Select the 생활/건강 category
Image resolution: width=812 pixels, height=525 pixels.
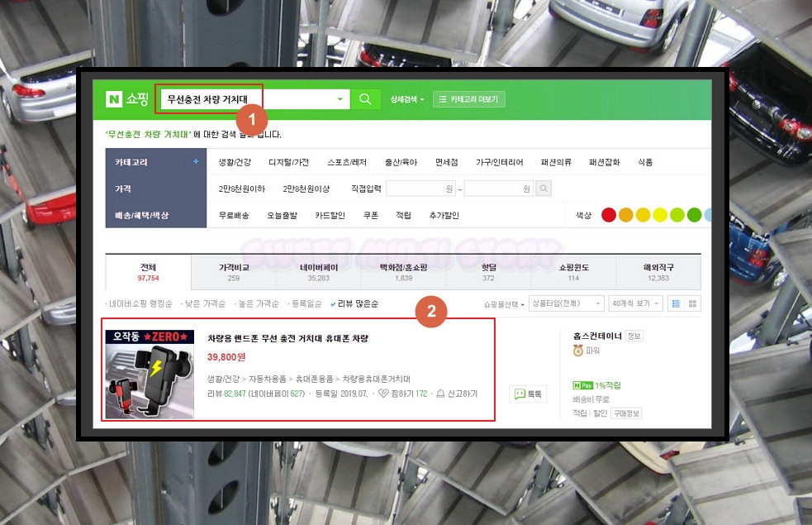click(235, 162)
